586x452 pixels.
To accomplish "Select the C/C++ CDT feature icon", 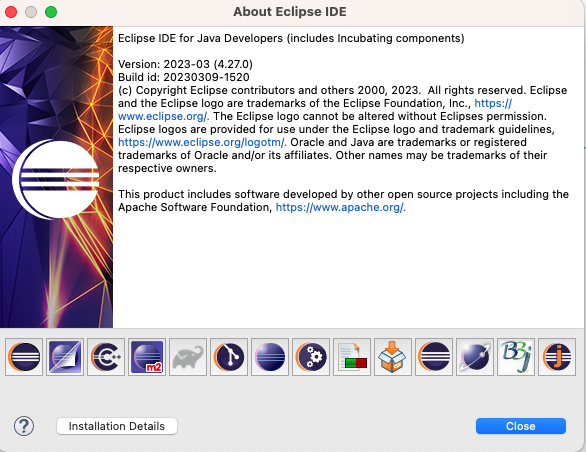I will tap(106, 357).
